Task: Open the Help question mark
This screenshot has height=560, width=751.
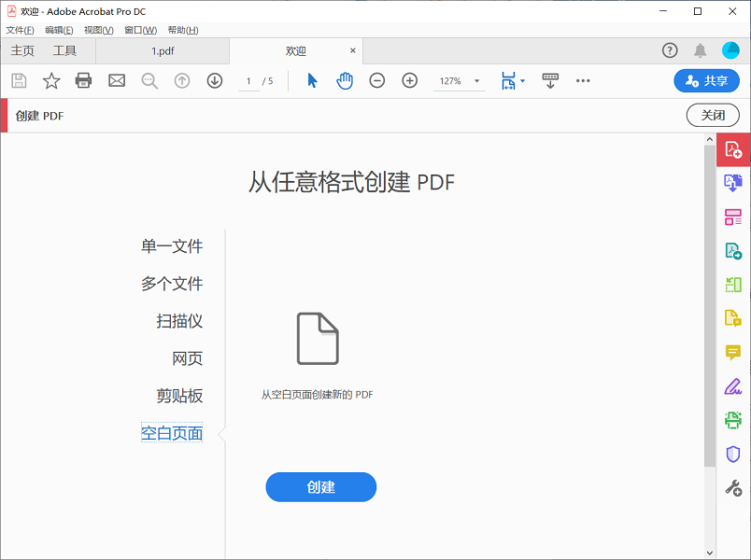Action: coord(670,50)
